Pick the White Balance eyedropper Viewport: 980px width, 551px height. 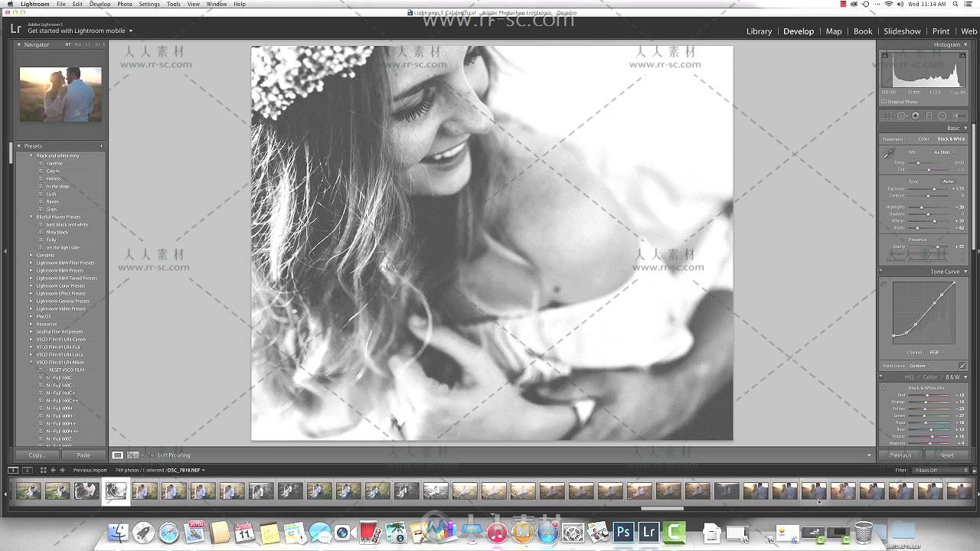tap(889, 154)
